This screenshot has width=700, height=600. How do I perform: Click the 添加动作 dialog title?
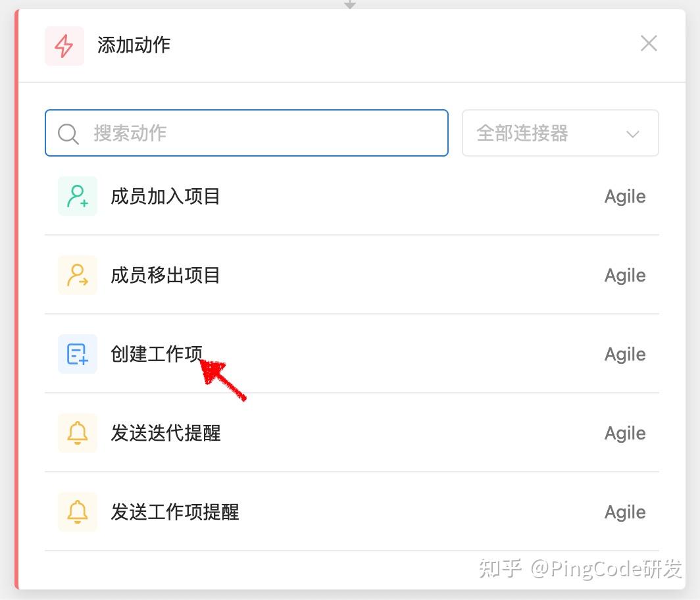pos(134,45)
